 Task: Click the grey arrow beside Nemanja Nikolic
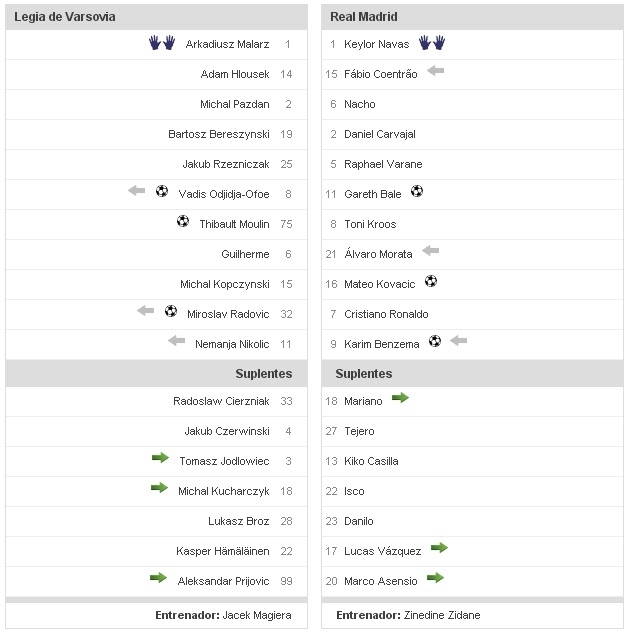pos(177,341)
